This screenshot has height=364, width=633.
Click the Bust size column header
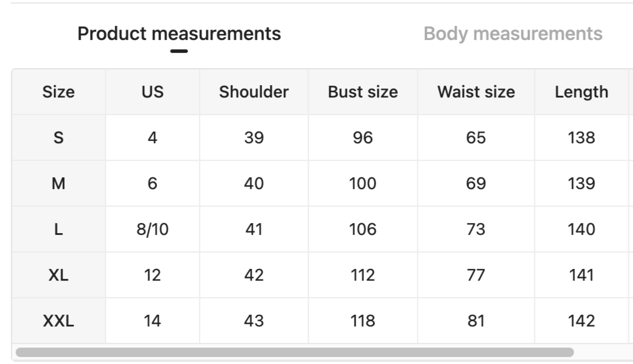tap(363, 92)
